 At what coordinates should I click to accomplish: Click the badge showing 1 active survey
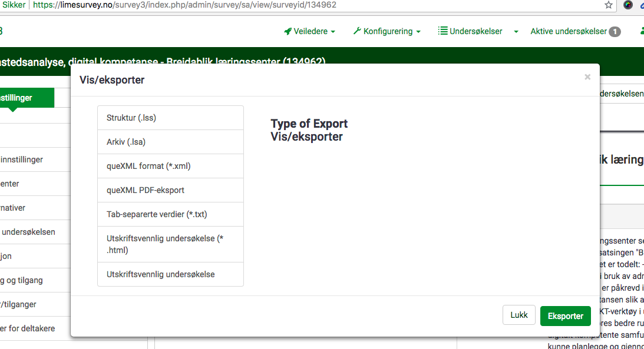615,32
